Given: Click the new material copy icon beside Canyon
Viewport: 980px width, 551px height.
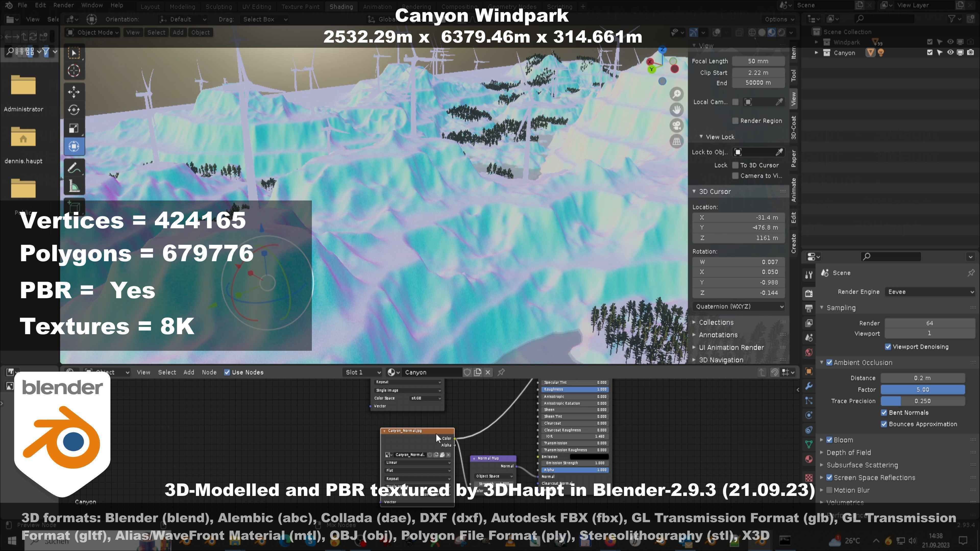Looking at the screenshot, I should (478, 372).
